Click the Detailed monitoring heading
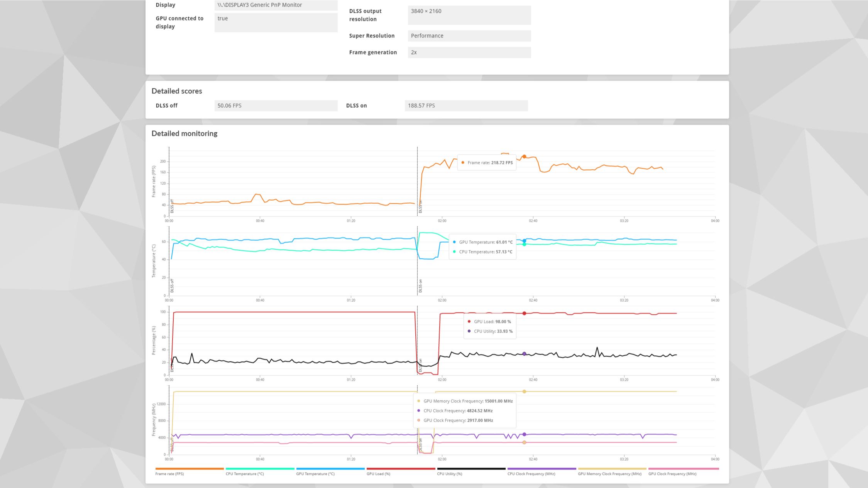 (184, 133)
